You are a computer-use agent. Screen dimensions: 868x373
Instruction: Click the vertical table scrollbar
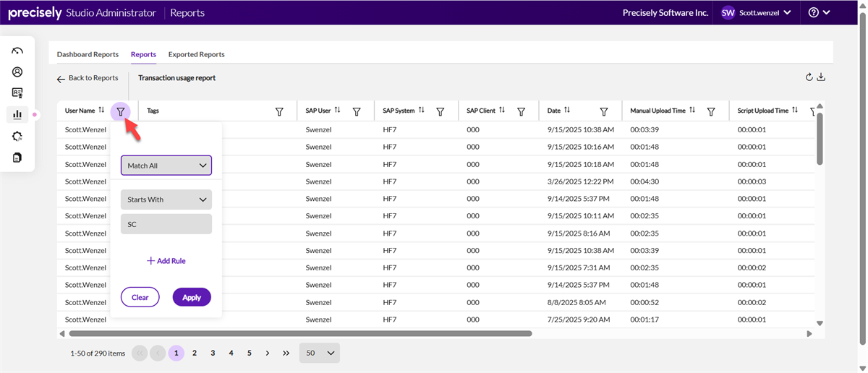pos(820,139)
